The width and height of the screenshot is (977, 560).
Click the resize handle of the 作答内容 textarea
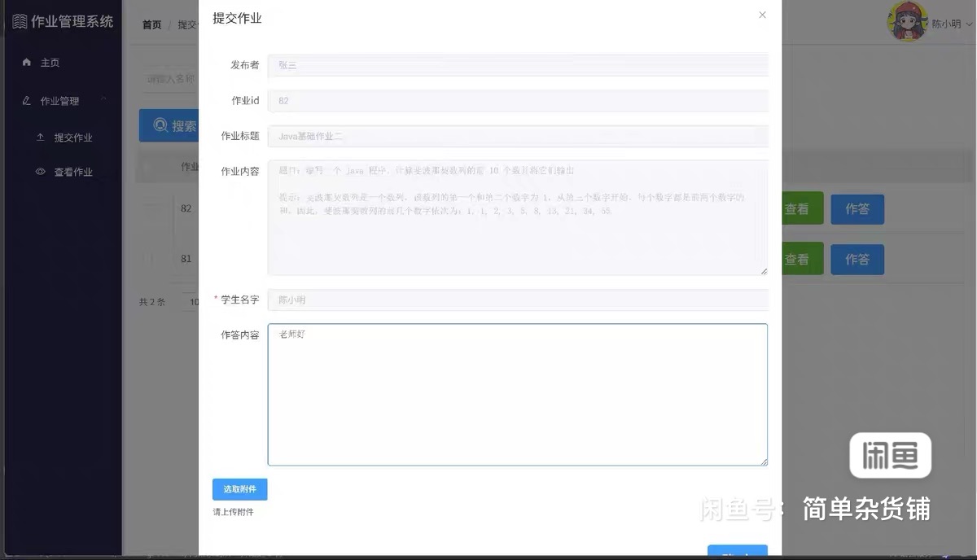pos(763,462)
